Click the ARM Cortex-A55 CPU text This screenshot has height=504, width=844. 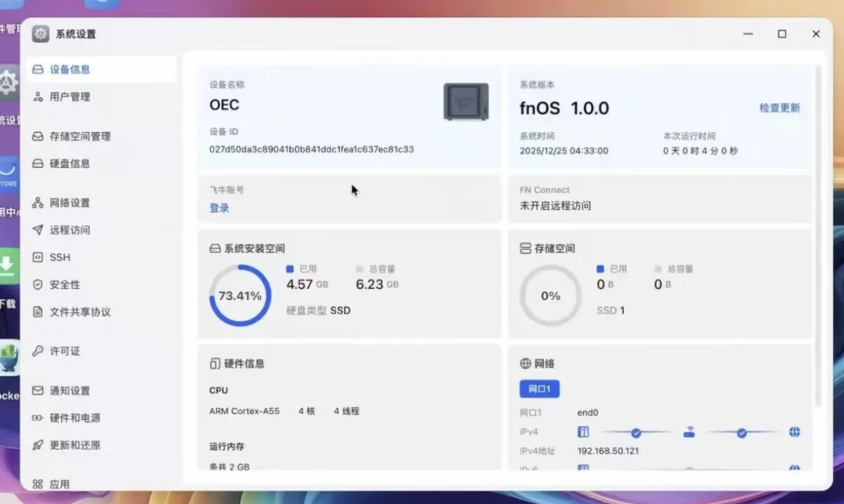click(x=245, y=411)
